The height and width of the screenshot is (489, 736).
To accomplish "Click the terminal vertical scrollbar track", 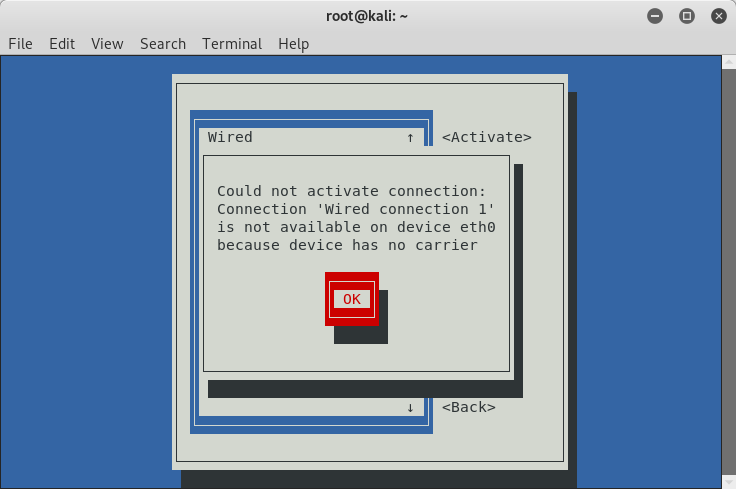I will [728, 272].
